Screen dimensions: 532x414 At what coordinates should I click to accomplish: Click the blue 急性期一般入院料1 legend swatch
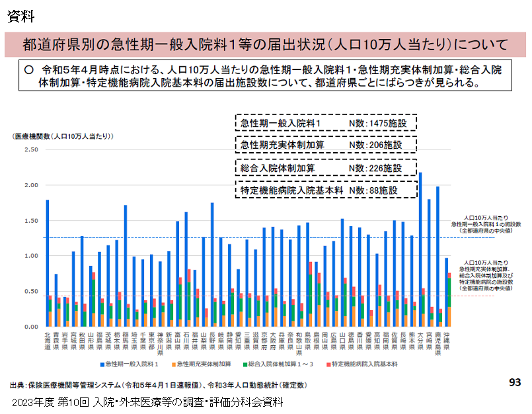101,364
